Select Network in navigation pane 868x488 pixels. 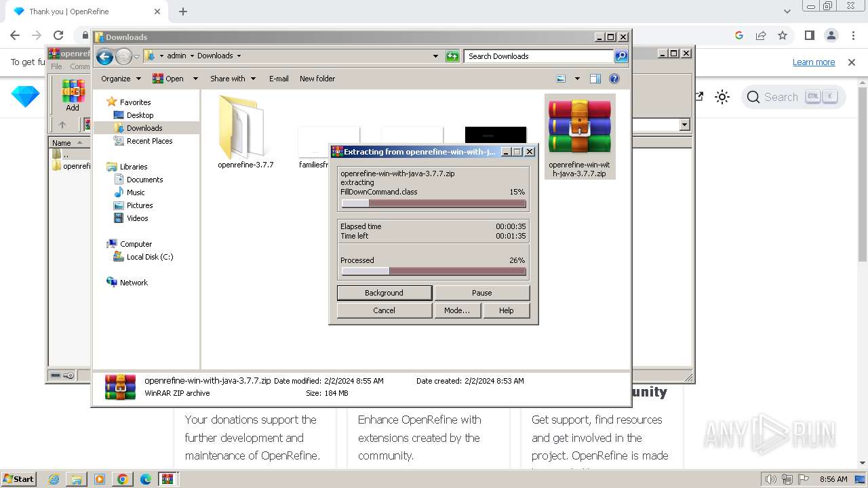click(x=134, y=283)
